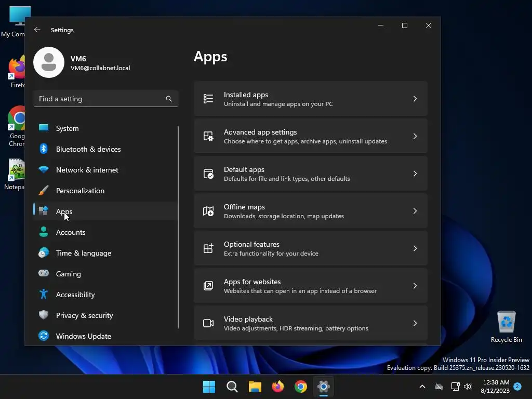Select Accessibility in the sidebar
Image resolution: width=532 pixels, height=399 pixels.
pos(105,295)
